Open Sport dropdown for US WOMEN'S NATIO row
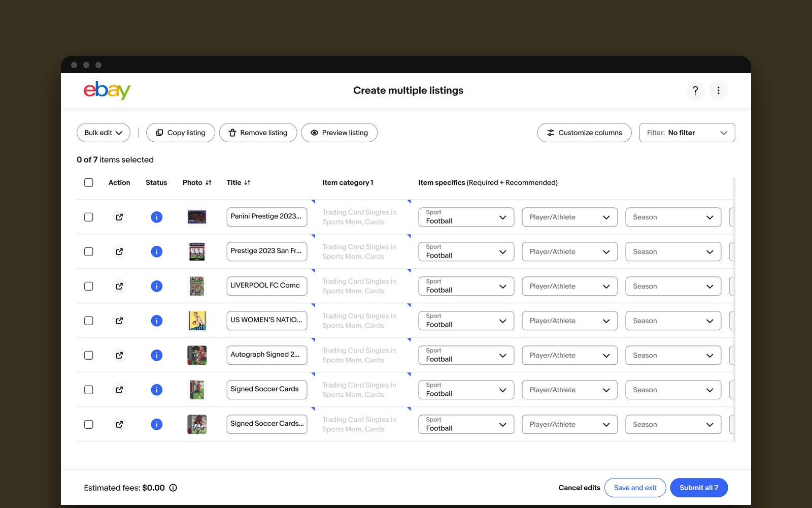The image size is (812, 508). tap(466, 321)
